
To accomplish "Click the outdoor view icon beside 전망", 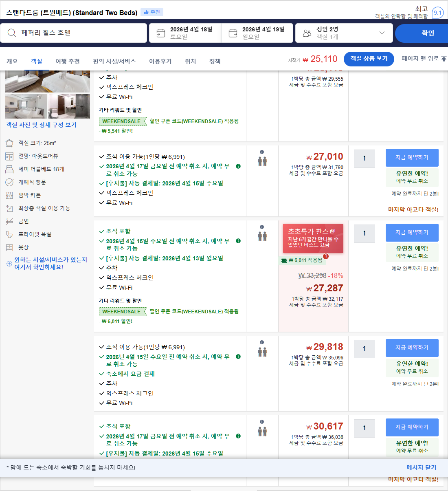I will tap(9, 156).
